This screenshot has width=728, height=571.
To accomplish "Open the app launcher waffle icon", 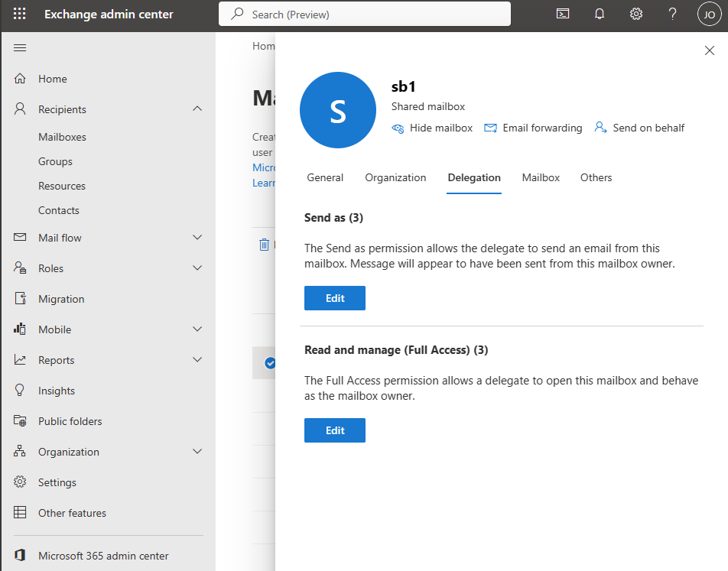I will coord(20,14).
